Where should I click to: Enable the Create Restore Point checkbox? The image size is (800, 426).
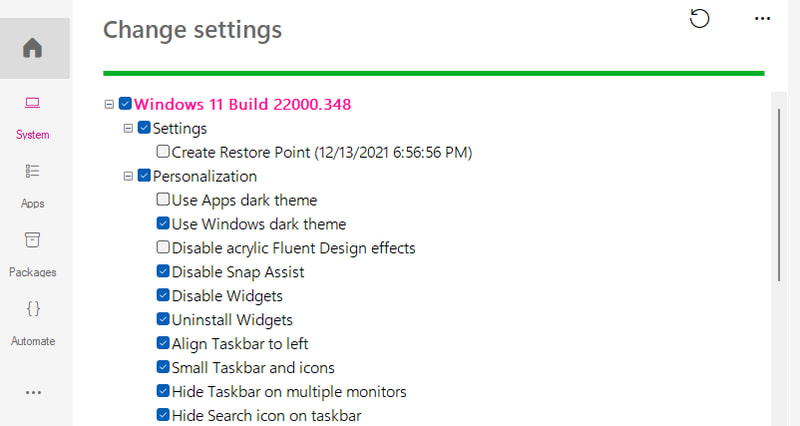163,151
